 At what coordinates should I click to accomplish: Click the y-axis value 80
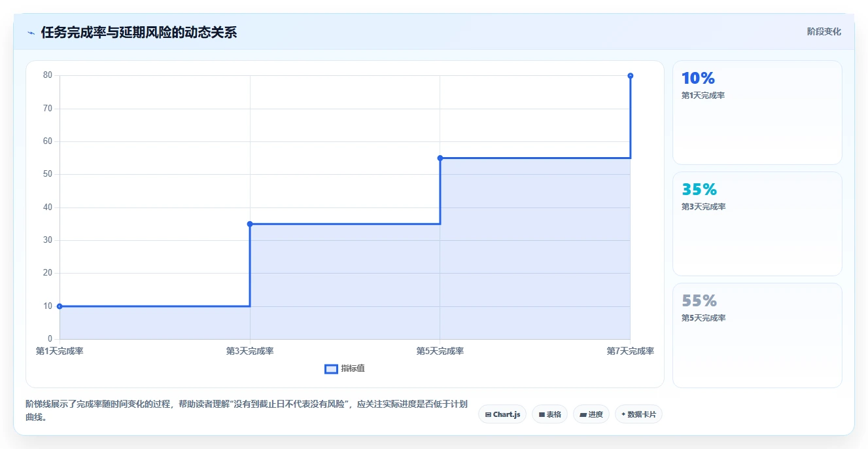click(48, 75)
